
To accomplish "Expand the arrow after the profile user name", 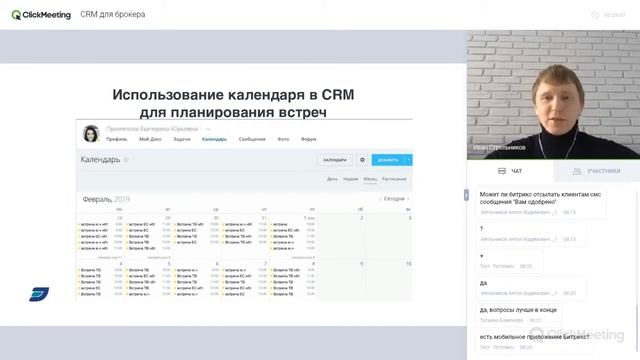I will click(208, 129).
